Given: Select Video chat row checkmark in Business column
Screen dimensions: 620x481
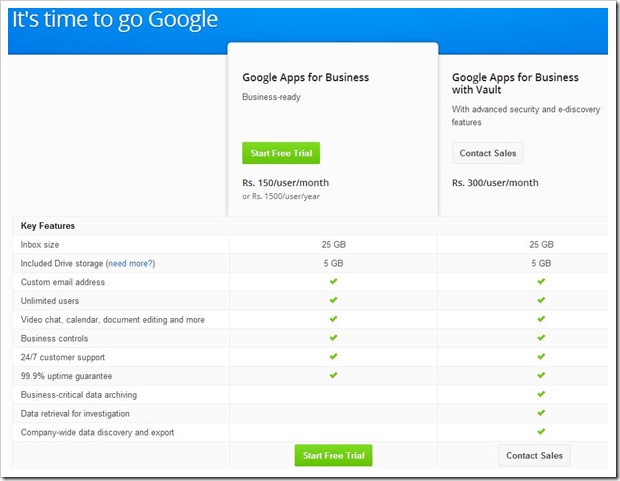Looking at the screenshot, I should [x=334, y=319].
